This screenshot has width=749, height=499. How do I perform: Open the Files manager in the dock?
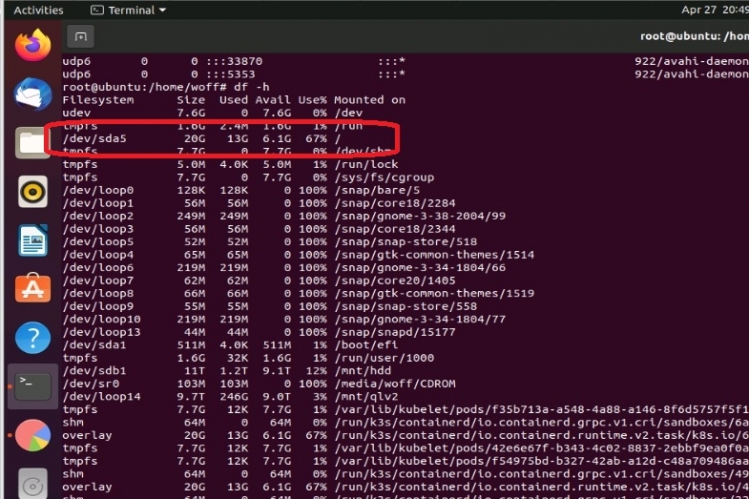(32, 143)
